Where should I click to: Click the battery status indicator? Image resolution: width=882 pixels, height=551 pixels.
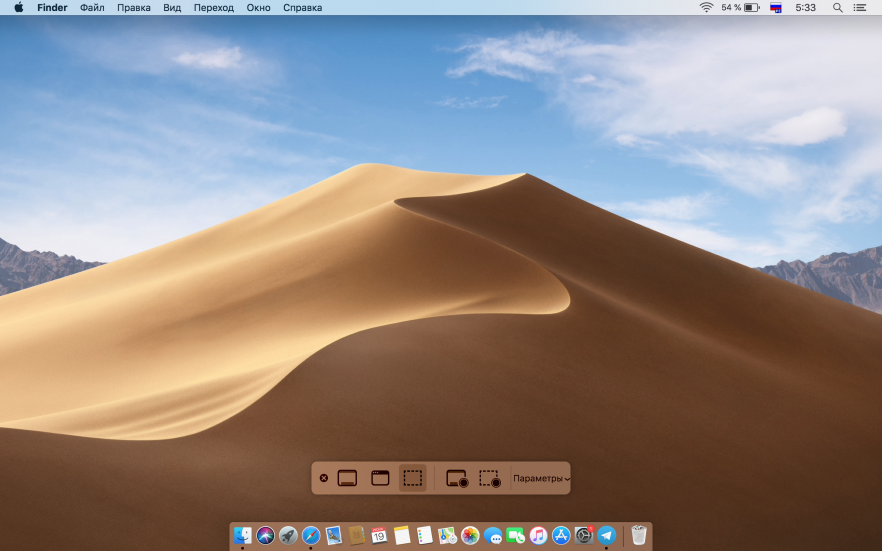[x=740, y=7]
